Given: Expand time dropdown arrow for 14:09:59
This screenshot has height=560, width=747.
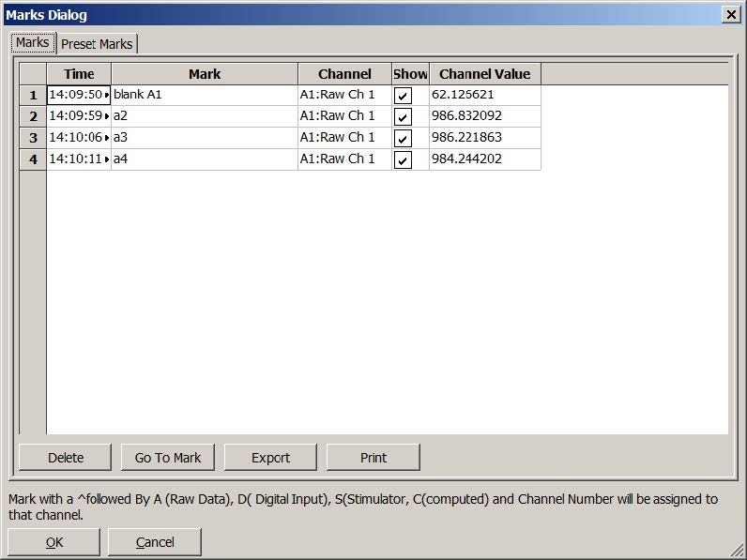Looking at the screenshot, I should 107,116.
